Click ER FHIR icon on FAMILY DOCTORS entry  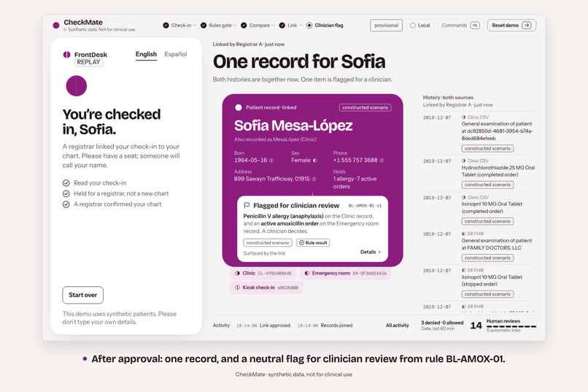click(464, 234)
